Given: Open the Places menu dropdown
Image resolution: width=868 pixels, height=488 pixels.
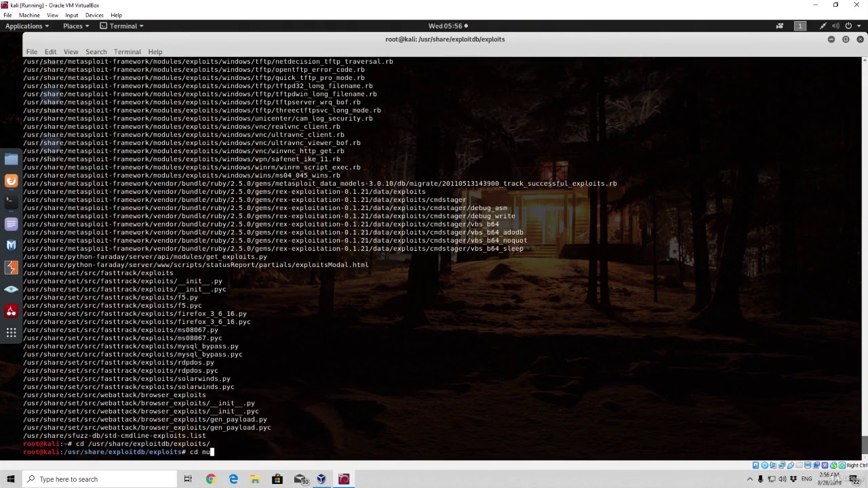Looking at the screenshot, I should [x=76, y=26].
